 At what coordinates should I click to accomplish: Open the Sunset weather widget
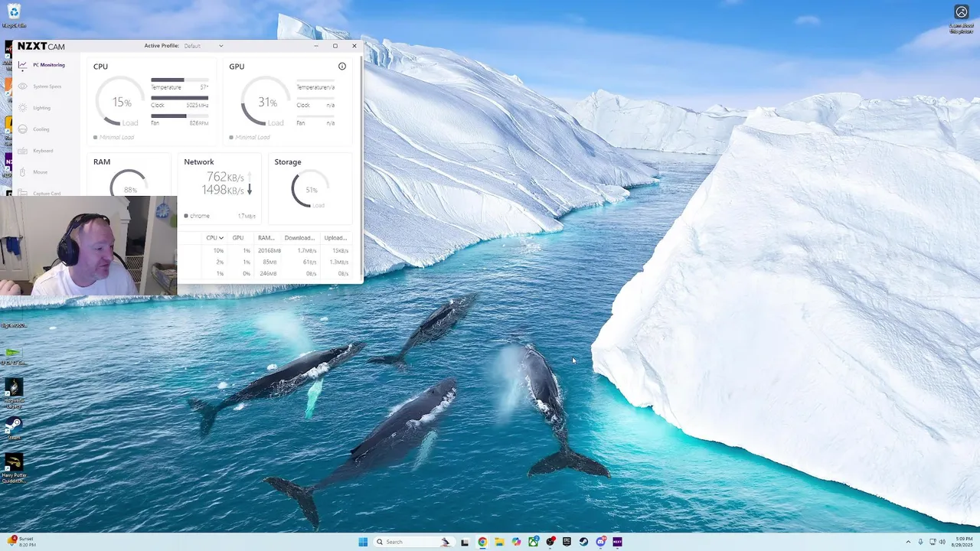21,542
